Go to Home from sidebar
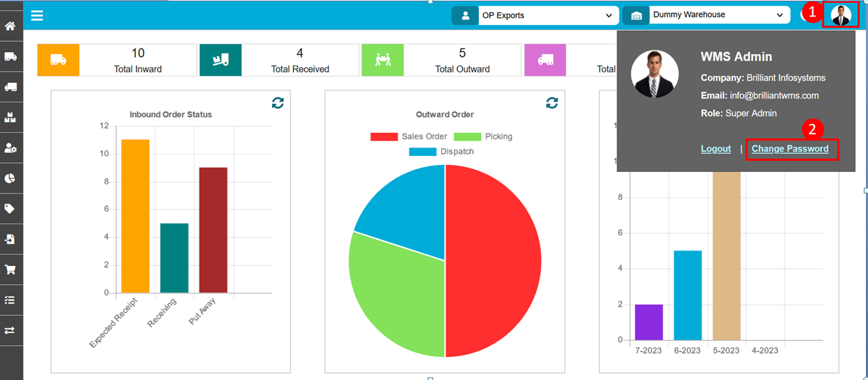Image resolution: width=868 pixels, height=380 pixels. (10, 26)
